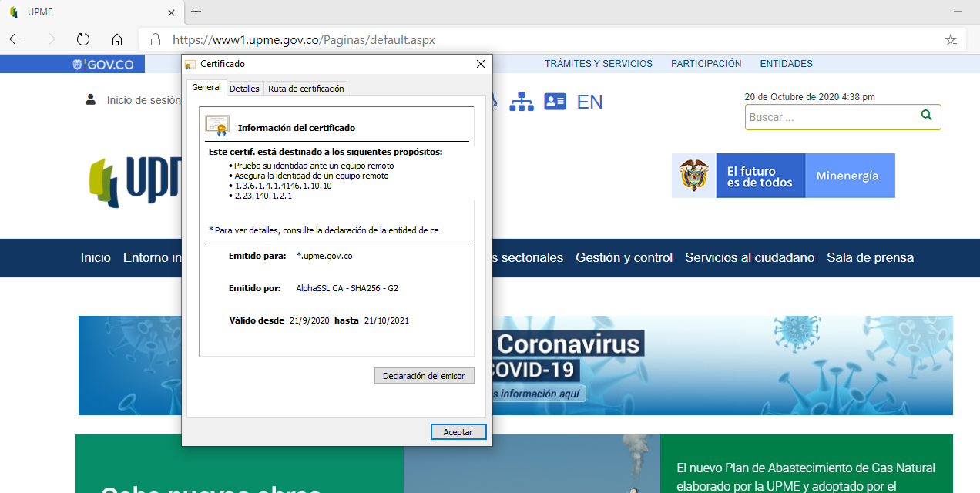The width and height of the screenshot is (980, 493).
Task: Add page to favorites with star icon
Action: 951,39
